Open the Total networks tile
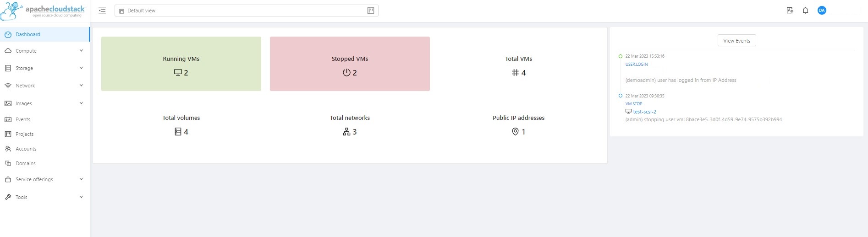The image size is (868, 237). click(x=350, y=125)
